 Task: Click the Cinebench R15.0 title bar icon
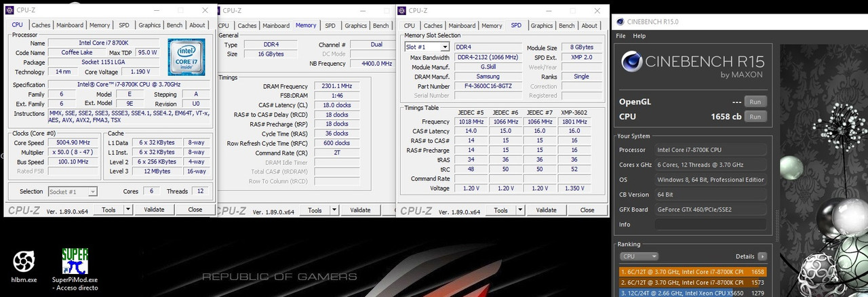click(x=620, y=22)
